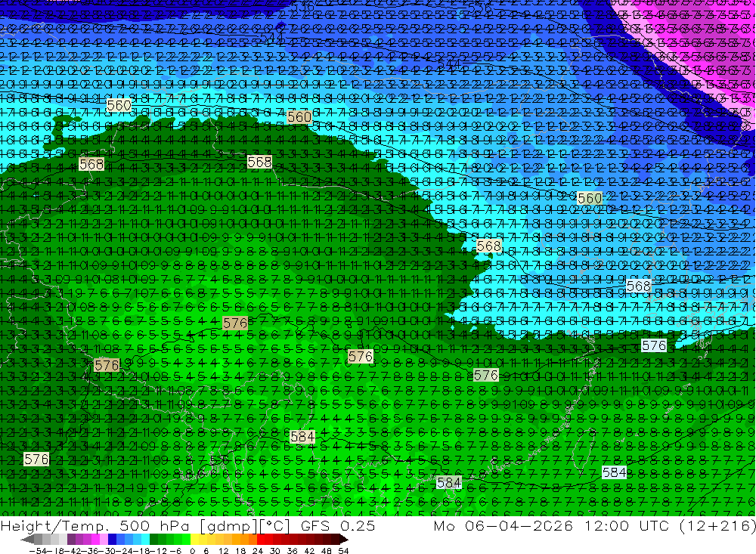Choose the bright green legend swatch

coord(186,540)
